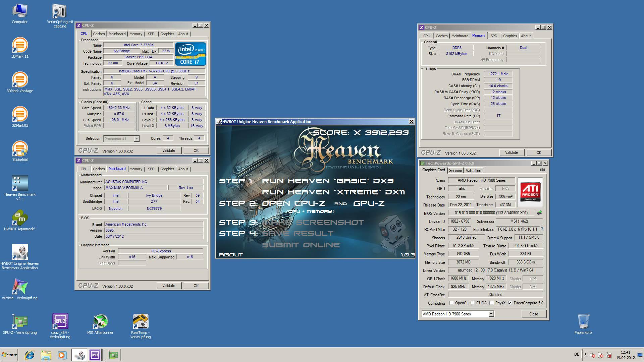
Task: Toggle the CUDA checkbox in GPU-Z
Action: coord(473,303)
